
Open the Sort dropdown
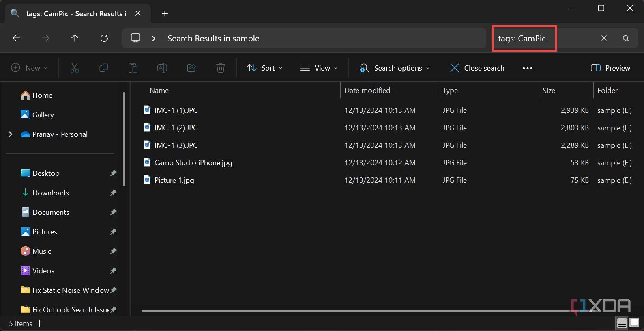point(265,68)
